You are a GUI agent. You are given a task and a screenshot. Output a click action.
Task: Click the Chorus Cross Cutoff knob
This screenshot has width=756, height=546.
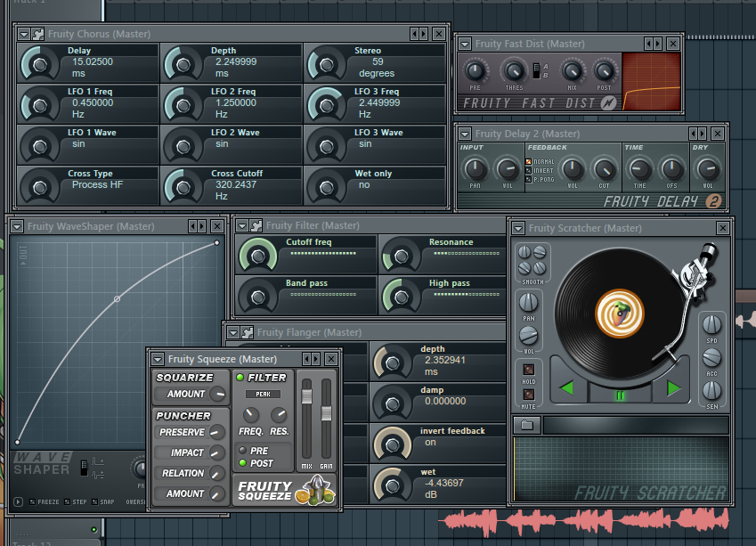[183, 187]
